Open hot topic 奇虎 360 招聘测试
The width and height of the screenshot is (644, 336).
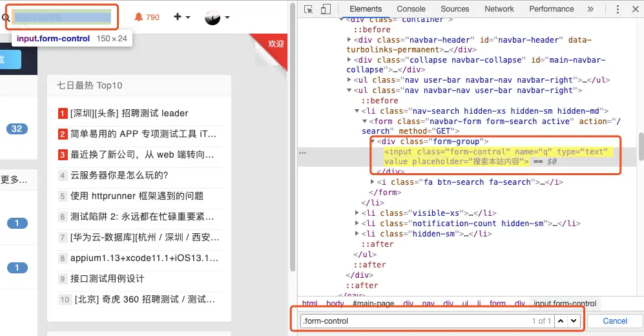[x=145, y=299]
